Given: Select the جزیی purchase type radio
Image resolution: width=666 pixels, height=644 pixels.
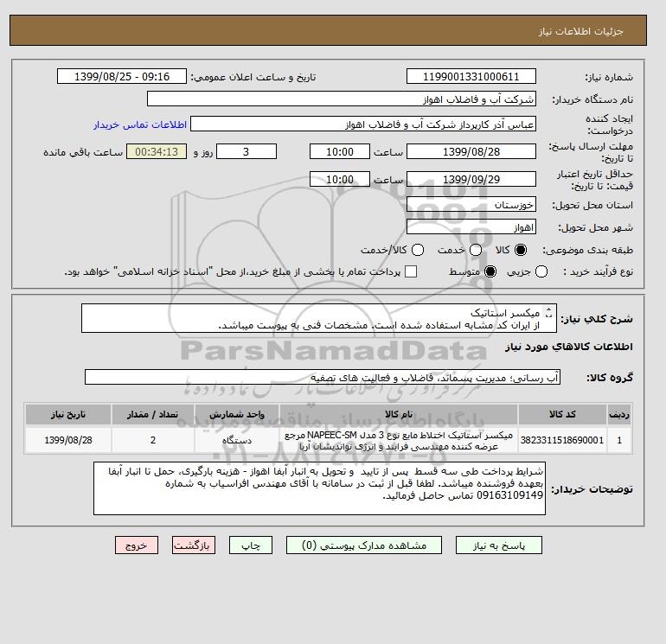Looking at the screenshot, I should click(x=541, y=271).
